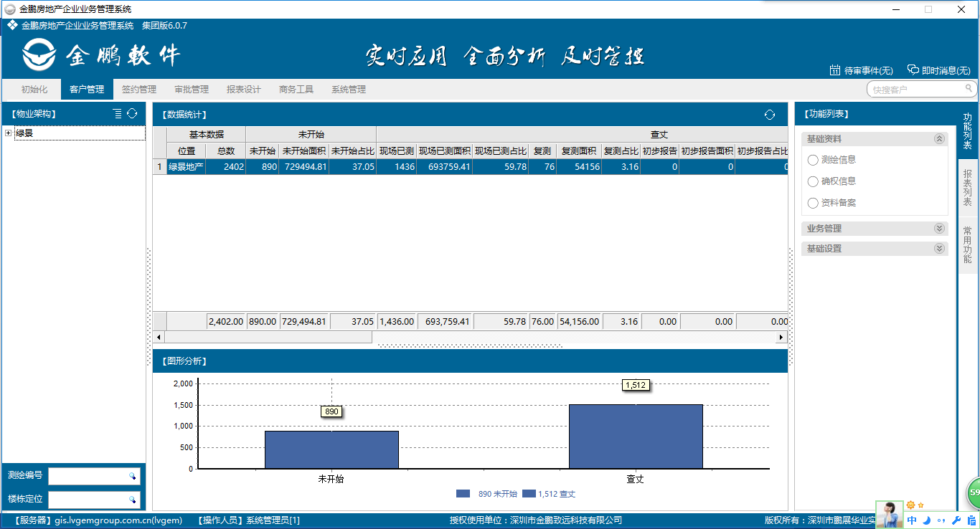Screen dimensions: 980x529
Task: Select the 测绘信息 radio option
Action: (x=813, y=160)
